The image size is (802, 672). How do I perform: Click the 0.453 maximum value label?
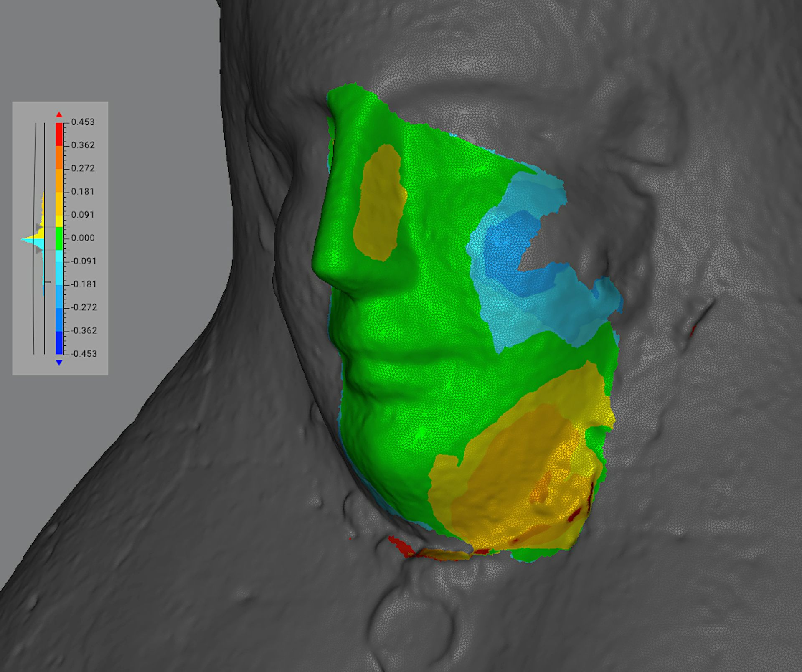pyautogui.click(x=83, y=122)
